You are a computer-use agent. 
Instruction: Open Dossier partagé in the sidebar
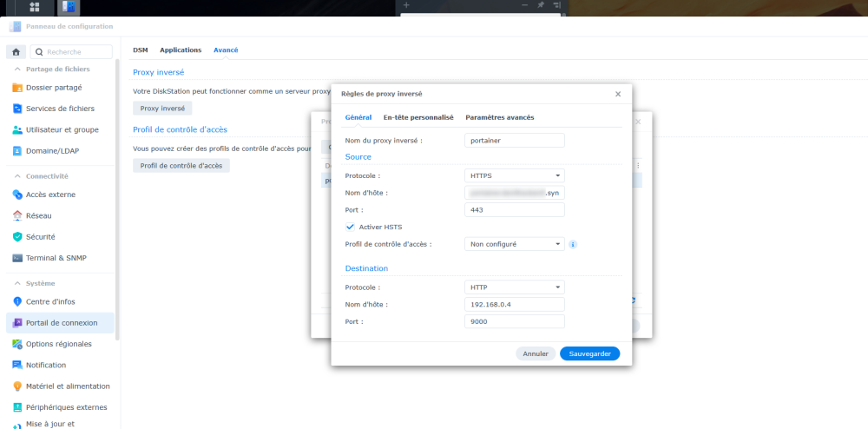[x=54, y=88]
